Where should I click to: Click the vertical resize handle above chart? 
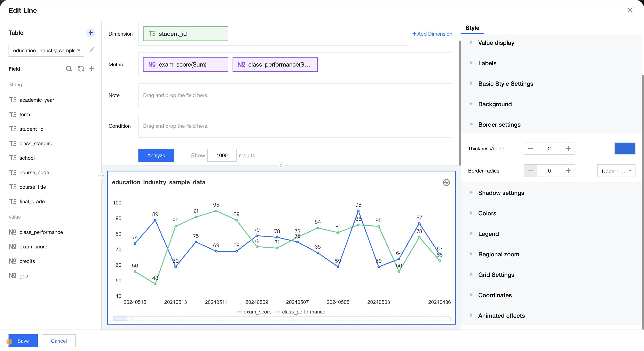tap(281, 165)
